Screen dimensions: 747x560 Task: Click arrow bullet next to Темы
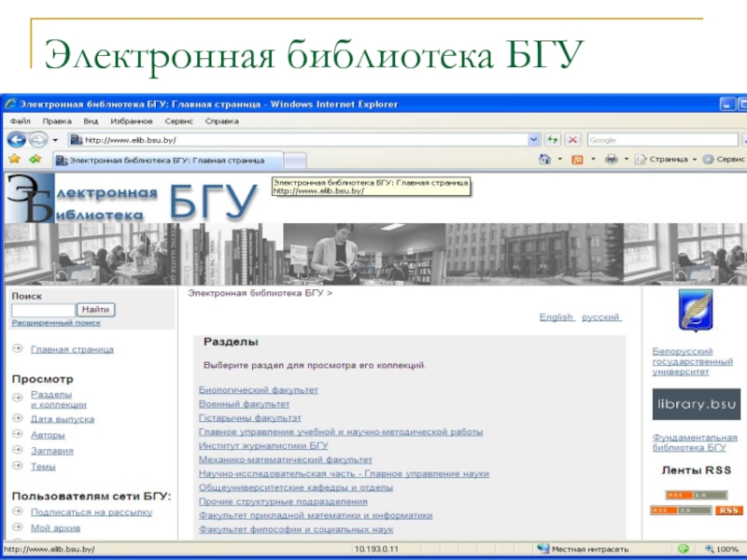click(18, 465)
